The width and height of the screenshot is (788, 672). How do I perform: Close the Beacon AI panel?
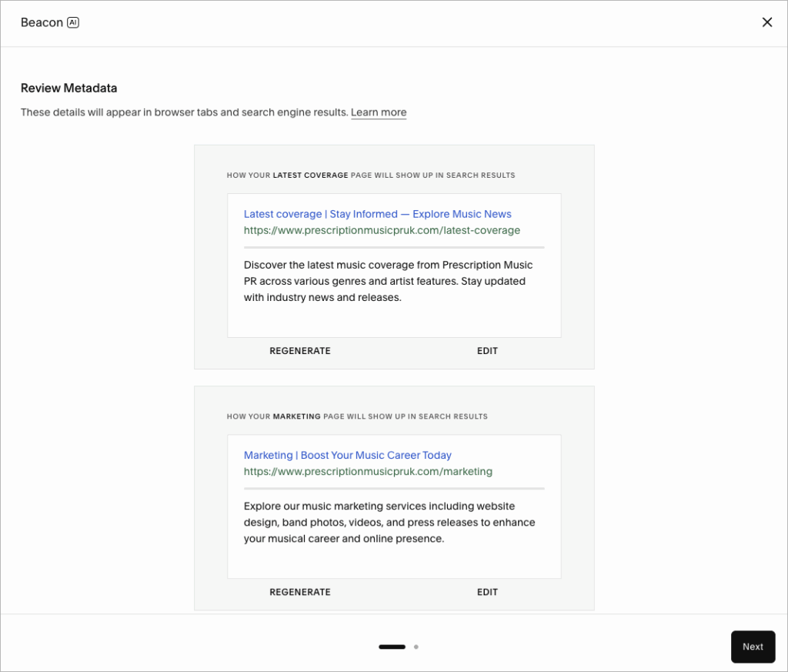pyautogui.click(x=767, y=22)
